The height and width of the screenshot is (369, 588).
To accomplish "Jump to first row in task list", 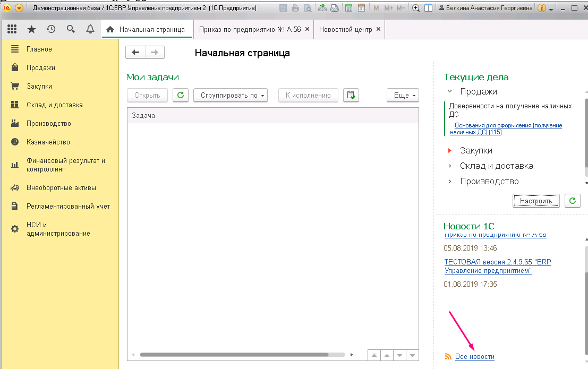I will 374,355.
